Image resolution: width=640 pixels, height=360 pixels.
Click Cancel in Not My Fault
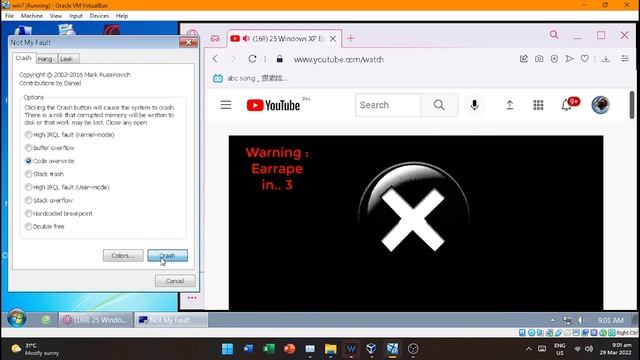coord(175,281)
